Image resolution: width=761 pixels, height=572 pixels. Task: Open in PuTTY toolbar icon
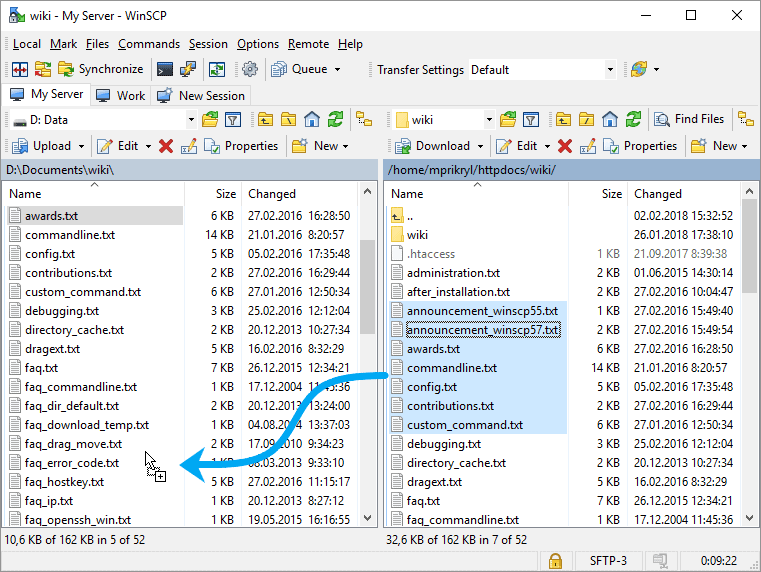[x=188, y=69]
